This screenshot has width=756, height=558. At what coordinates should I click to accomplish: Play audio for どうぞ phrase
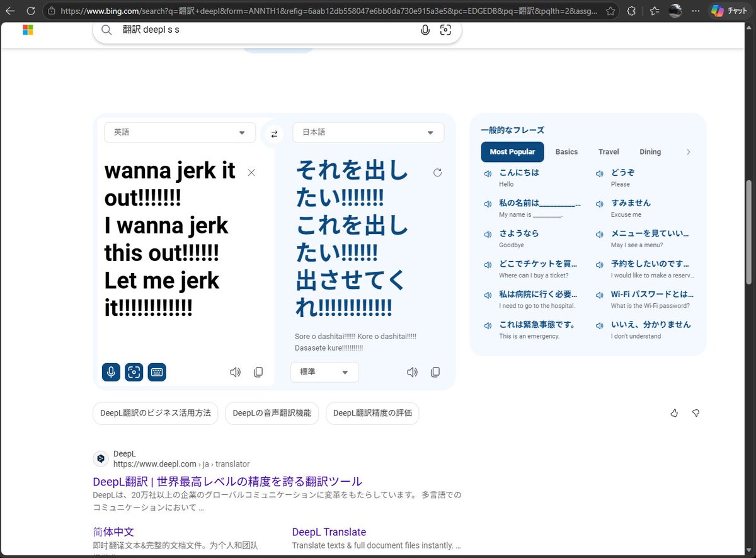[599, 174]
